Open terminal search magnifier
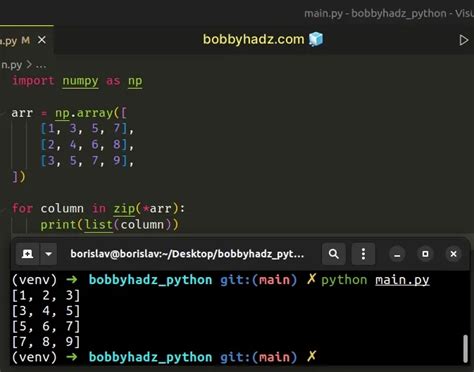Screen dimensions: 474x372 click(x=334, y=254)
